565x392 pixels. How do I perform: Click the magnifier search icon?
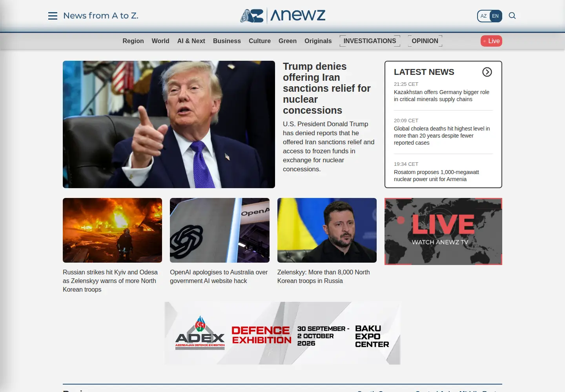(512, 16)
